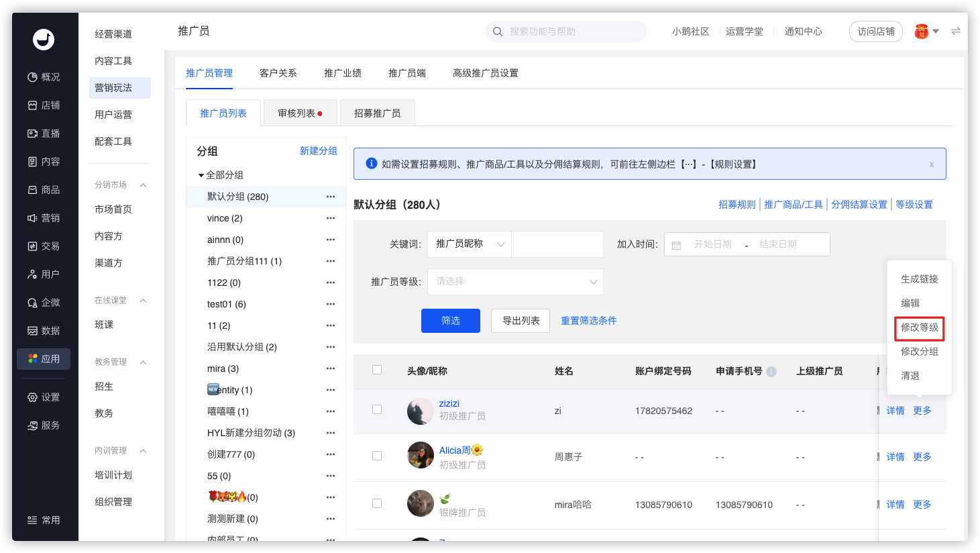Screen dimensions: 980x553
Task: Open 直播 live section in sidebar
Action: pos(44,134)
